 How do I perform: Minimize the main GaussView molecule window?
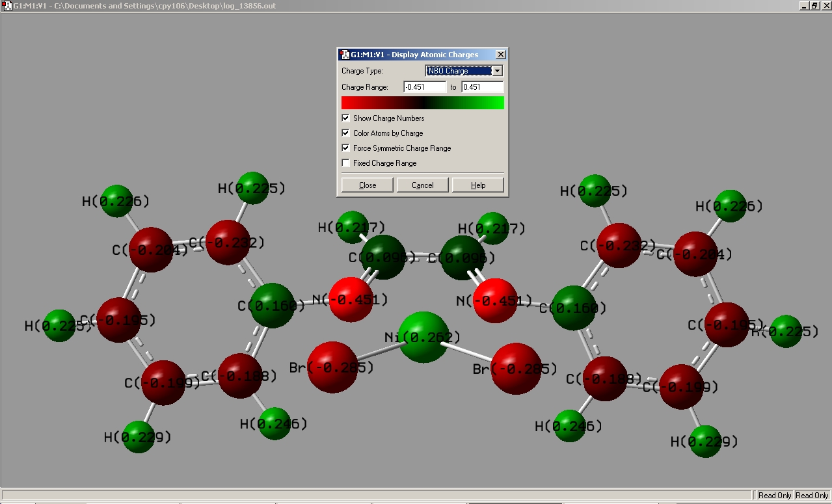[803, 5]
